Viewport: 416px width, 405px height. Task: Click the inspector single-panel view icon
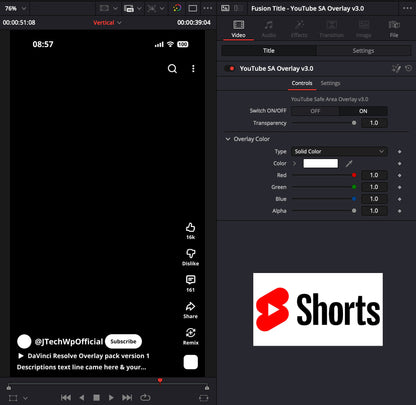point(225,8)
